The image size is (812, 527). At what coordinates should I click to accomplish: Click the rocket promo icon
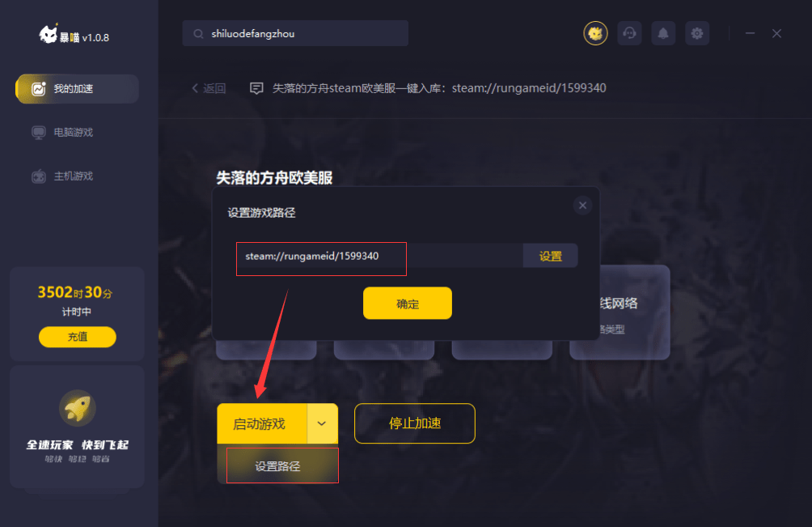pyautogui.click(x=77, y=408)
